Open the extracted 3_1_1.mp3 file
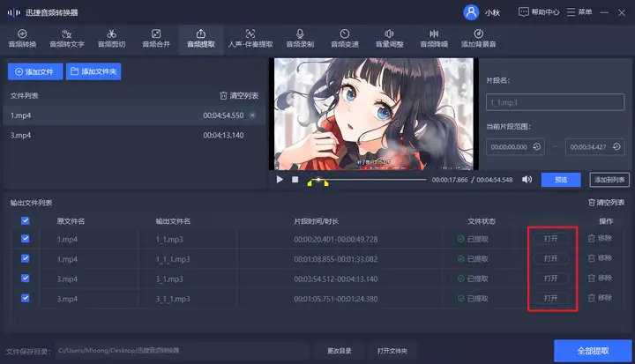Image resolution: width=635 pixels, height=364 pixels. (x=550, y=298)
